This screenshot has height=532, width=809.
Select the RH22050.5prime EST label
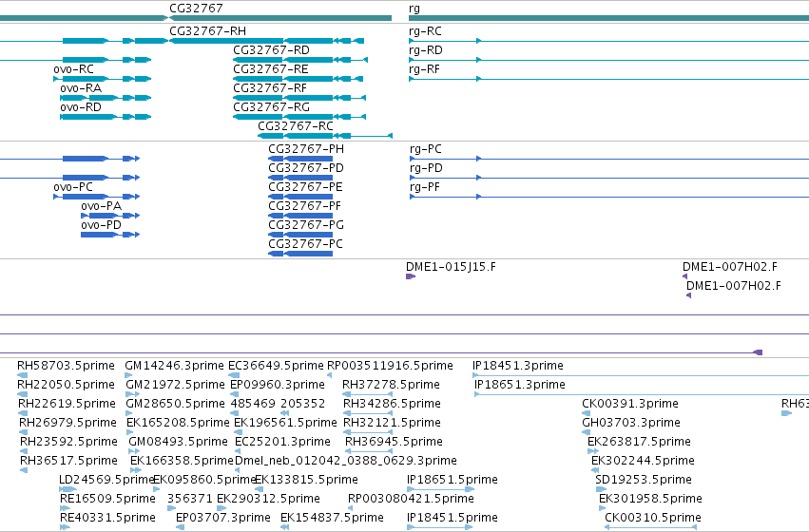(66, 385)
